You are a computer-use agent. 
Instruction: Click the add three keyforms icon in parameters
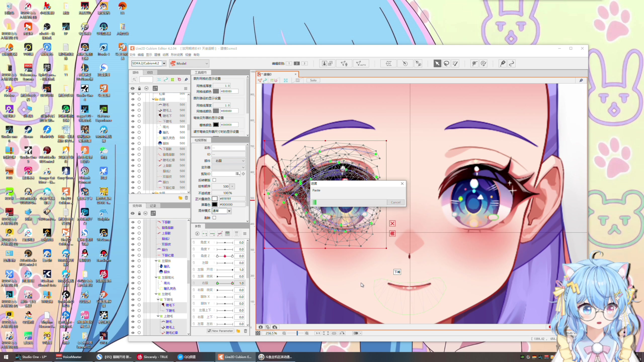(212, 234)
